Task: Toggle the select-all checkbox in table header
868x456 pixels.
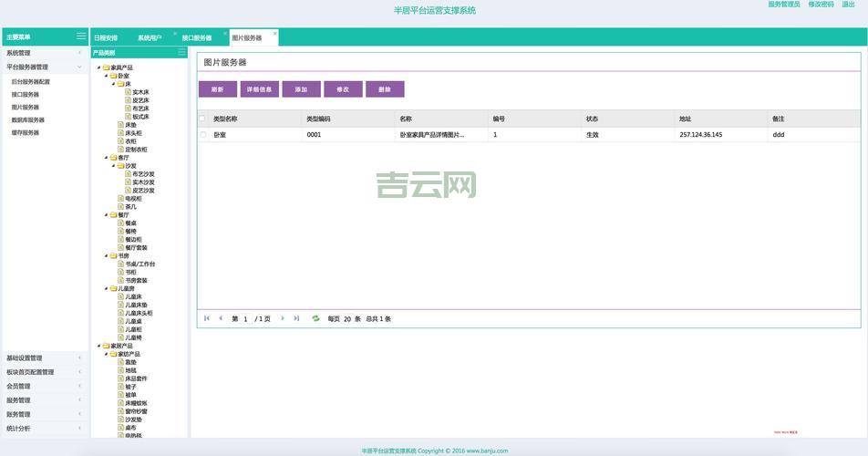Action: 202,119
